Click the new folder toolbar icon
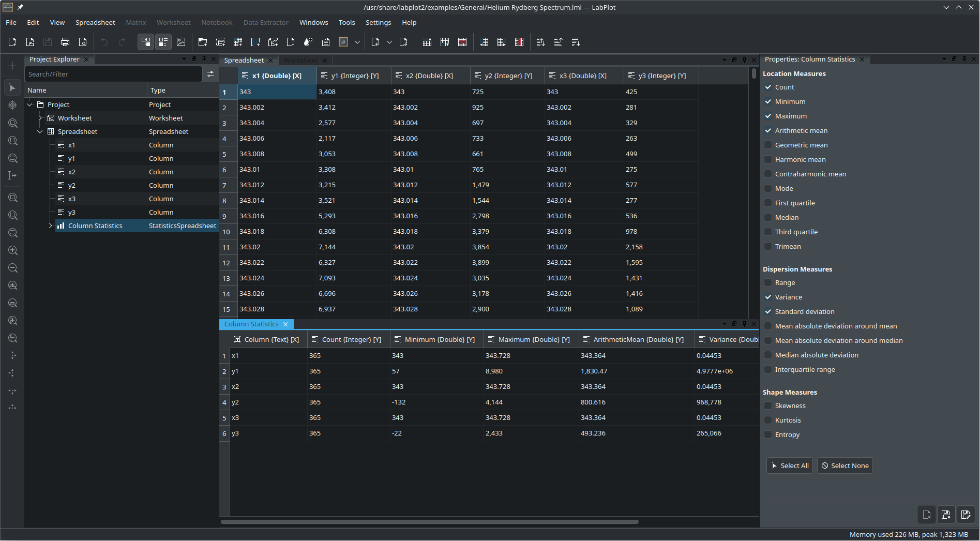980x541 pixels. point(203,42)
